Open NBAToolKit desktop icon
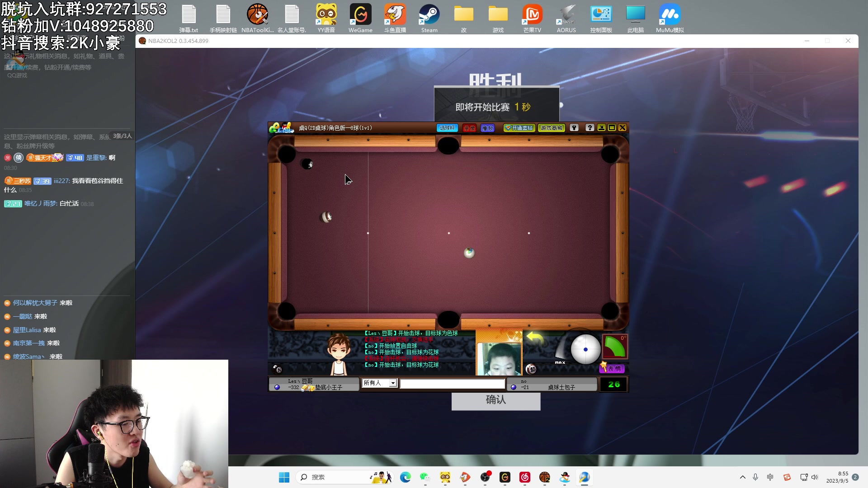Image resolution: width=868 pixels, height=488 pixels. (x=258, y=19)
